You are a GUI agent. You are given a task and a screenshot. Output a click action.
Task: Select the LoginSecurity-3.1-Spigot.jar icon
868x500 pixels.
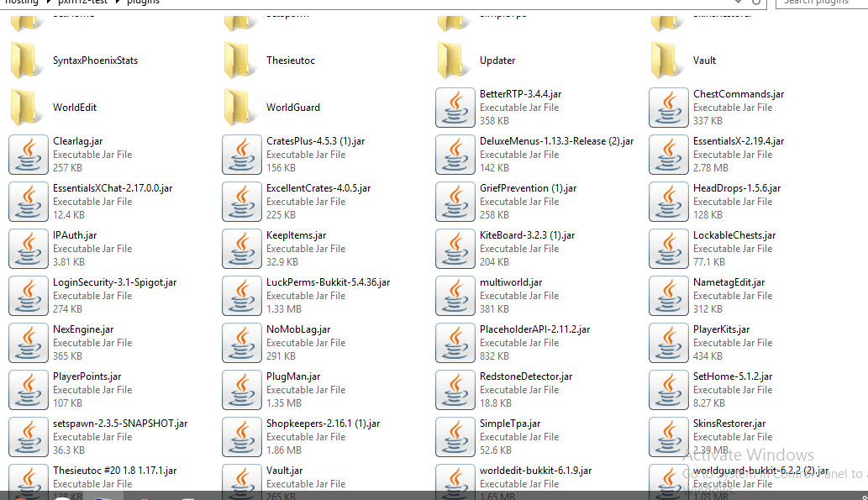[x=29, y=296]
